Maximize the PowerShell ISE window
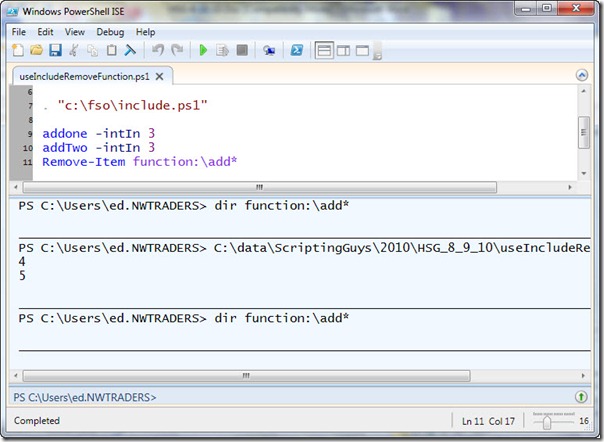The height and width of the screenshot is (442, 604). click(x=547, y=8)
